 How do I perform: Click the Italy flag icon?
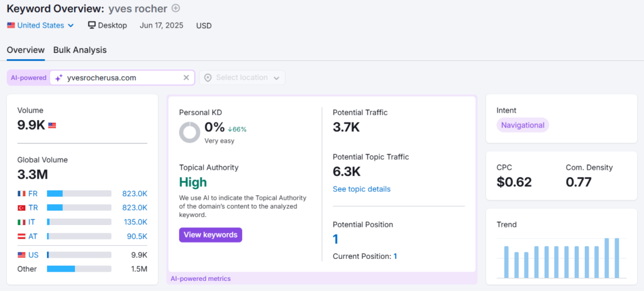21,222
